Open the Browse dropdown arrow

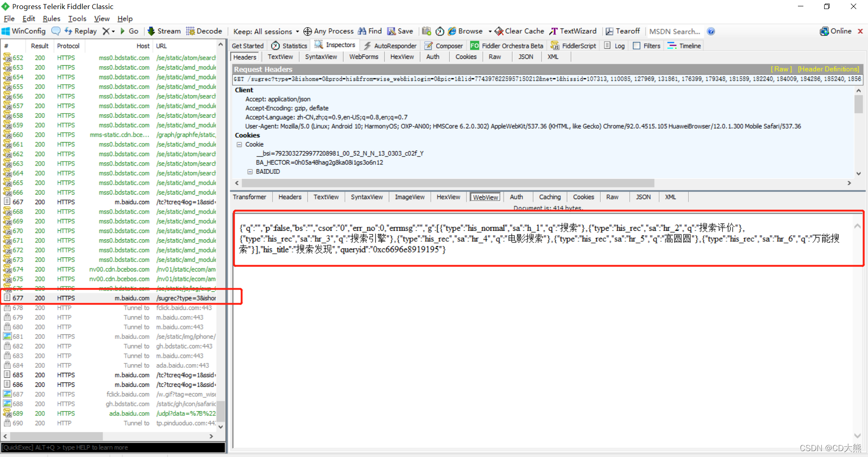coord(490,31)
